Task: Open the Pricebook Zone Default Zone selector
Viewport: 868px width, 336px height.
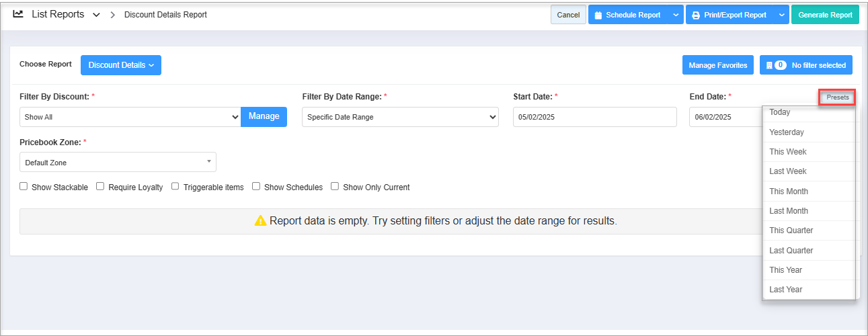Action: pos(118,162)
